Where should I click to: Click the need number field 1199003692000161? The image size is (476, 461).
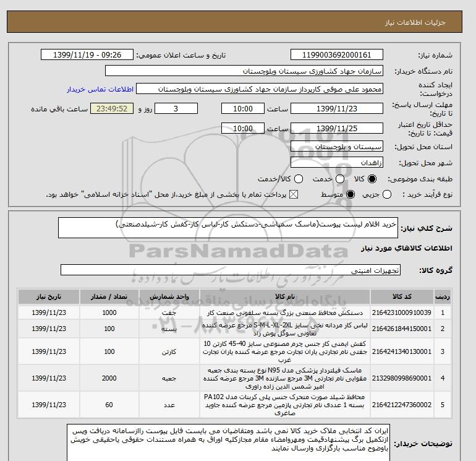(x=337, y=55)
